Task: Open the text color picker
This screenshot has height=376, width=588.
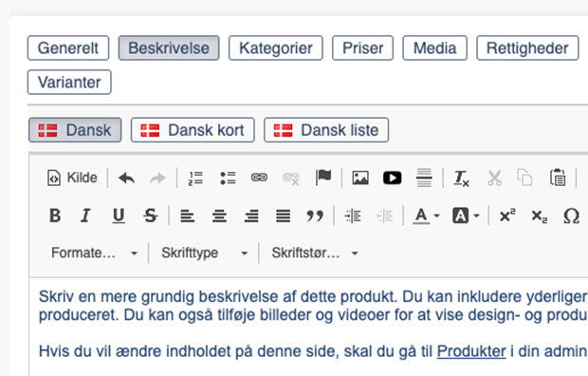Action: pyautogui.click(x=427, y=216)
